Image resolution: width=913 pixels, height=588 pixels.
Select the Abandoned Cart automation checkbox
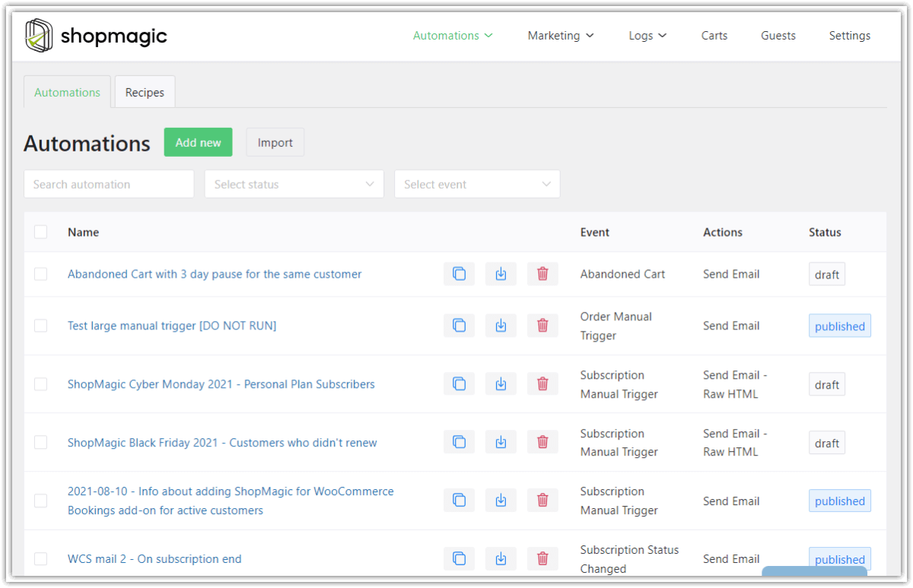[x=41, y=273]
